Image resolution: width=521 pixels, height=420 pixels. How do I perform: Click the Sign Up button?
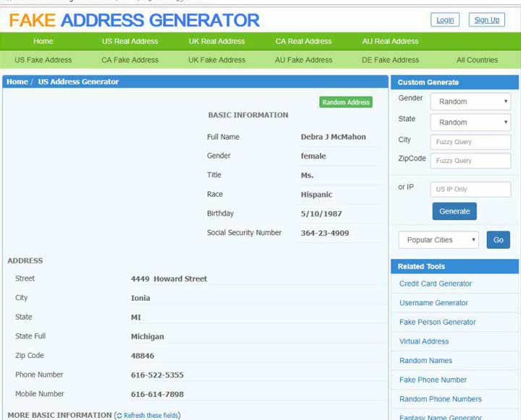[x=487, y=20]
